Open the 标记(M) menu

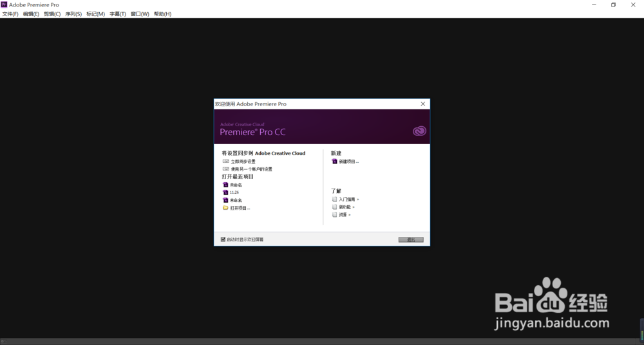96,14
